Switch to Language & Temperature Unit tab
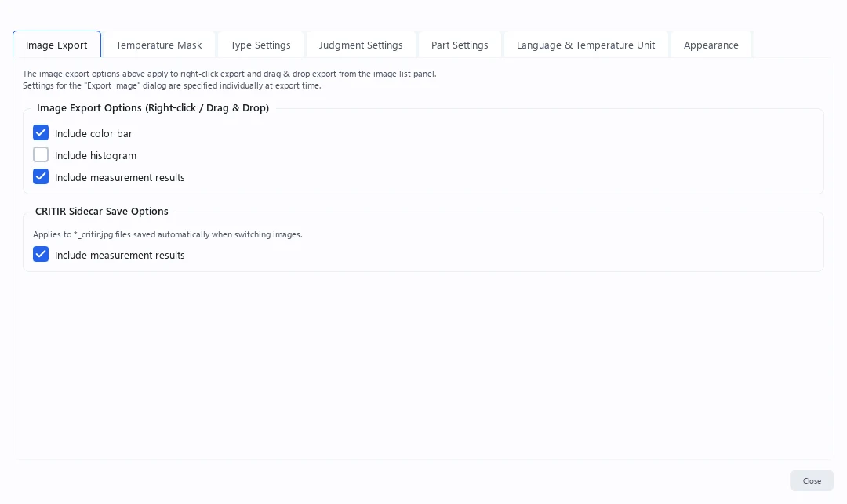Viewport: 847px width, 504px height. click(x=586, y=45)
